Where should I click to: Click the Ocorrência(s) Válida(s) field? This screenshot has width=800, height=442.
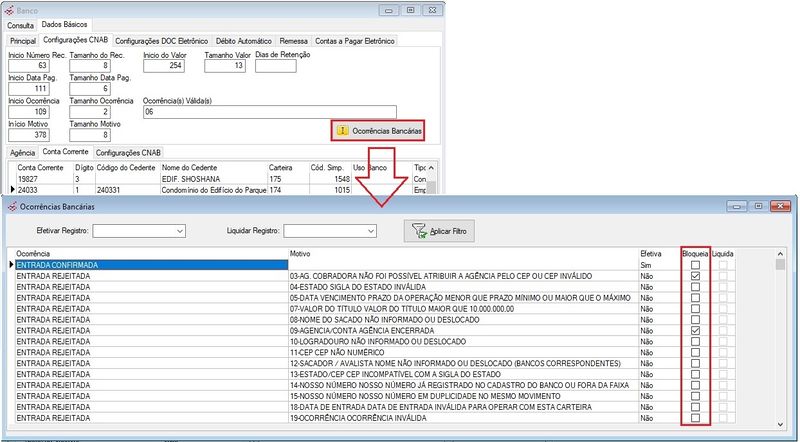[270, 112]
